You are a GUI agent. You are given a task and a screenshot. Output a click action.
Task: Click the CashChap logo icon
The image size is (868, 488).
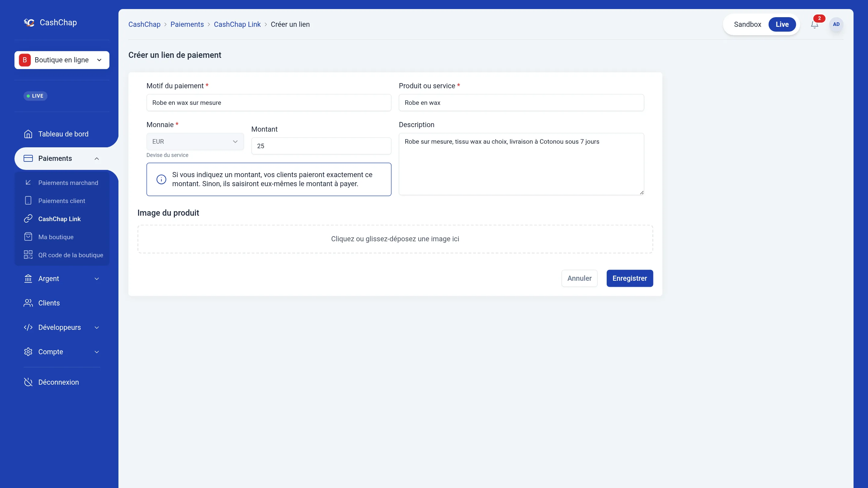29,23
